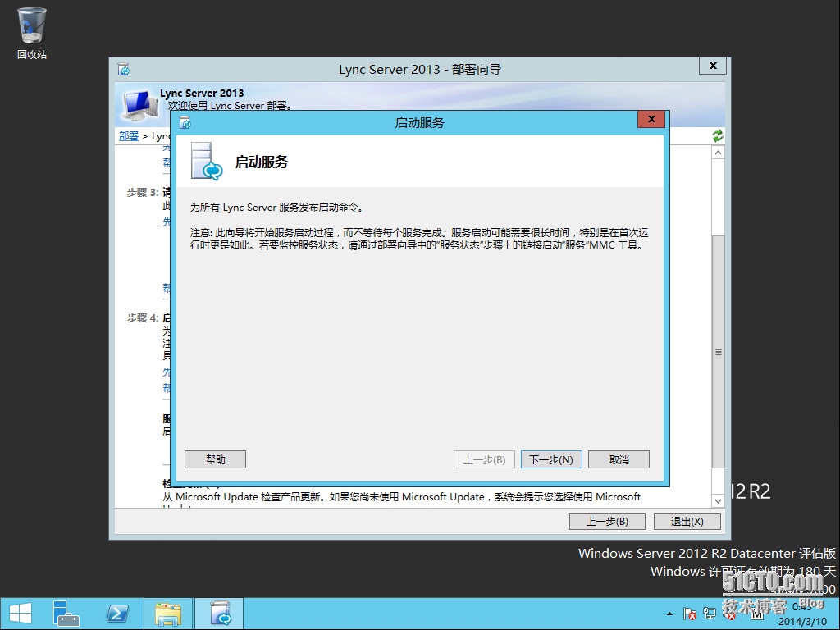Viewport: 840px width, 630px height.
Task: Follow the 部署 breadcrumb link
Action: click(x=129, y=136)
